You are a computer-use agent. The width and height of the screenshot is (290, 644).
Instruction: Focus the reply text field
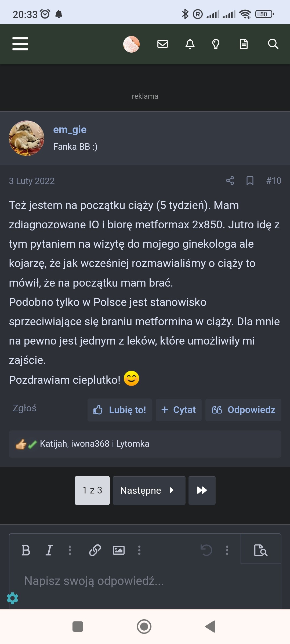tap(145, 581)
